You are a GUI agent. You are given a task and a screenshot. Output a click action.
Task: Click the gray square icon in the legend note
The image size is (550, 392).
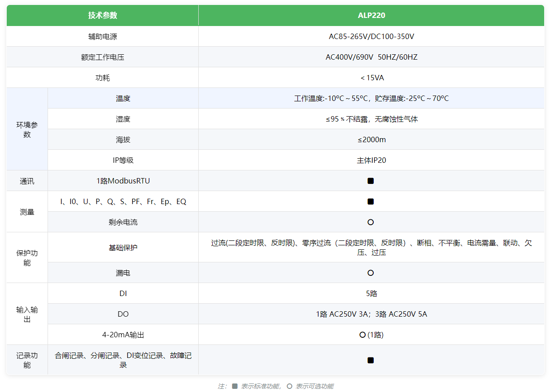point(235,386)
